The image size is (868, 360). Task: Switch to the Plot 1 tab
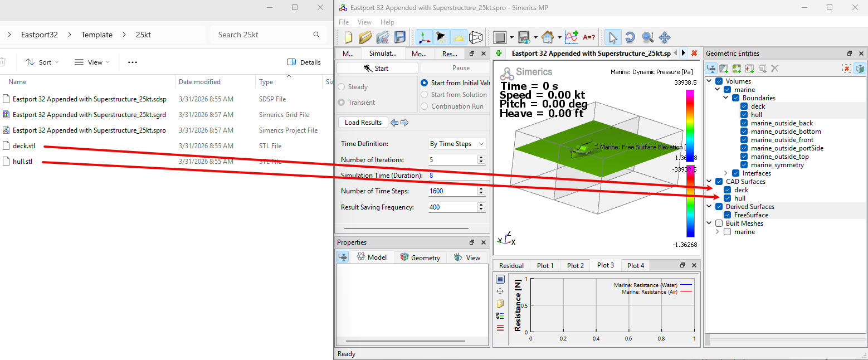pos(545,266)
